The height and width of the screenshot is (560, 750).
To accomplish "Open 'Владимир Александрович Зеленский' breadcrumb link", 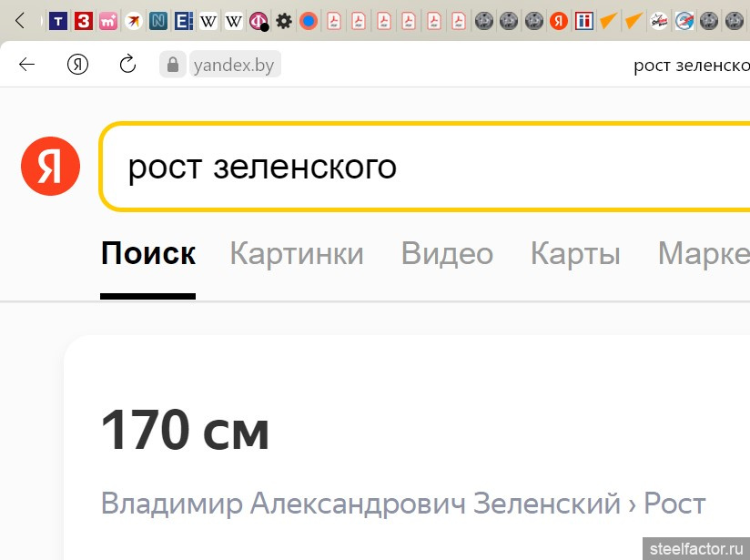I will point(361,504).
